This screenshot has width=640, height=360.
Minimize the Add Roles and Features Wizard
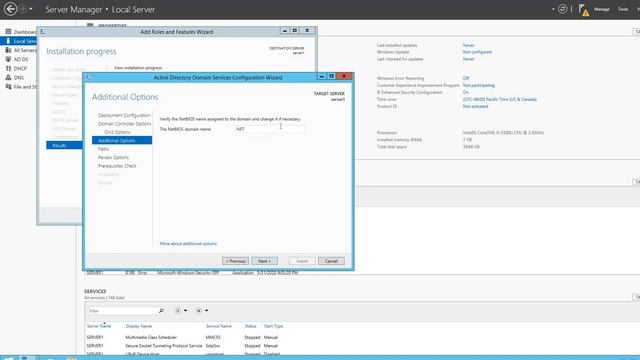[x=285, y=31]
